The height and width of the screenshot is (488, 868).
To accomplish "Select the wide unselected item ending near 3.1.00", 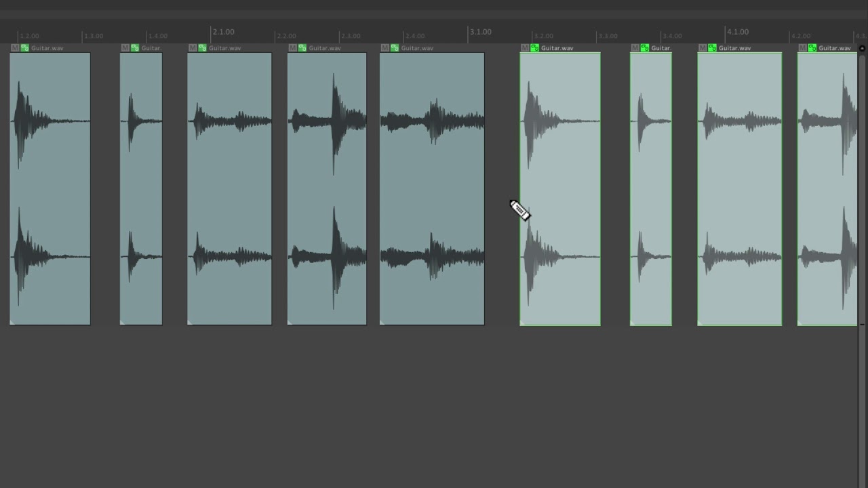I will pos(432,189).
